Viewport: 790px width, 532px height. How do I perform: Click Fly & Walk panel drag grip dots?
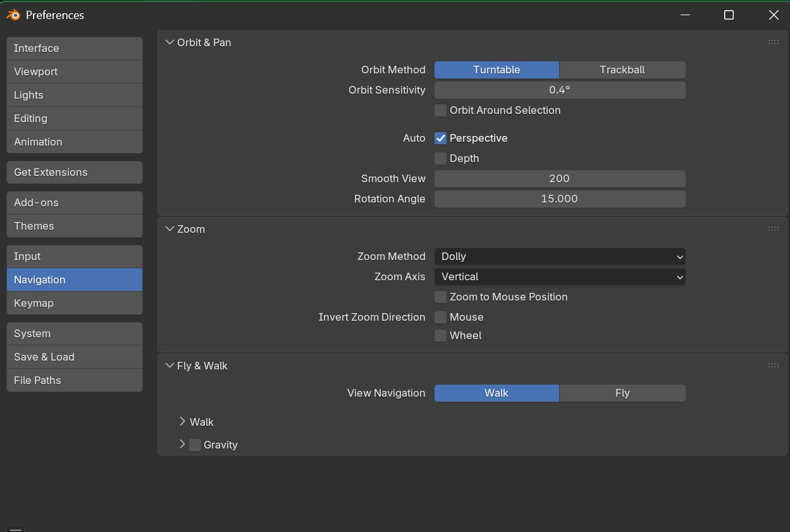coord(773,366)
